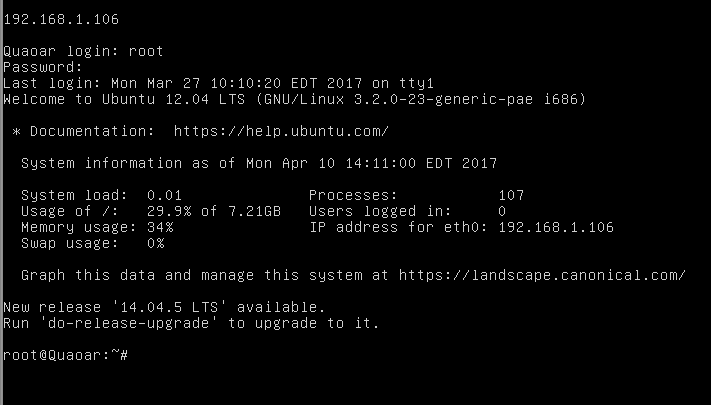Viewport: 711px width, 405px height.
Task: Click the Memory usage 34% value
Action: pyautogui.click(x=160, y=227)
